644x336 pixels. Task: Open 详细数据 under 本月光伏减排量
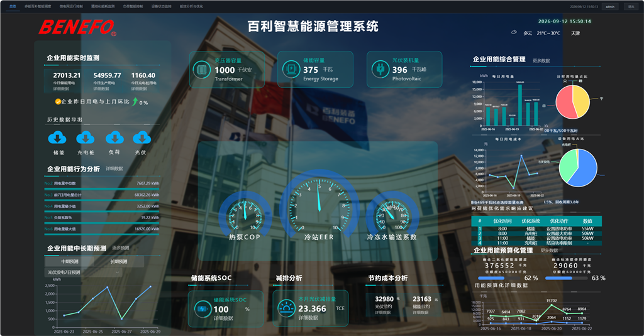point(308,318)
